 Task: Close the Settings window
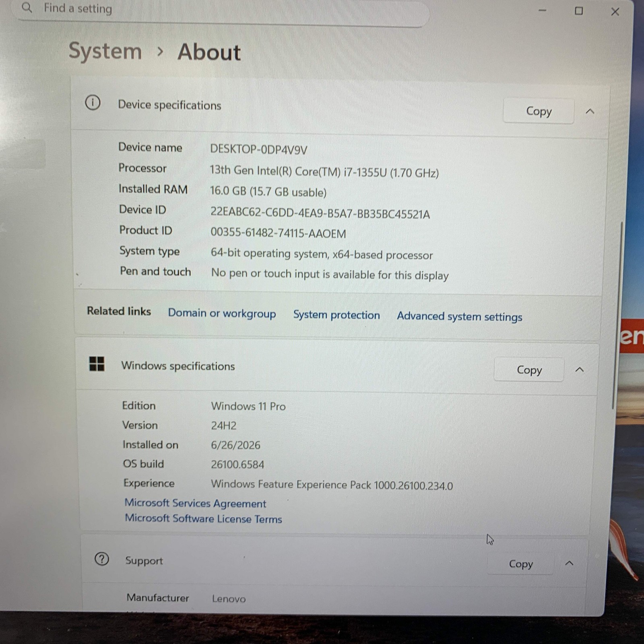point(615,12)
